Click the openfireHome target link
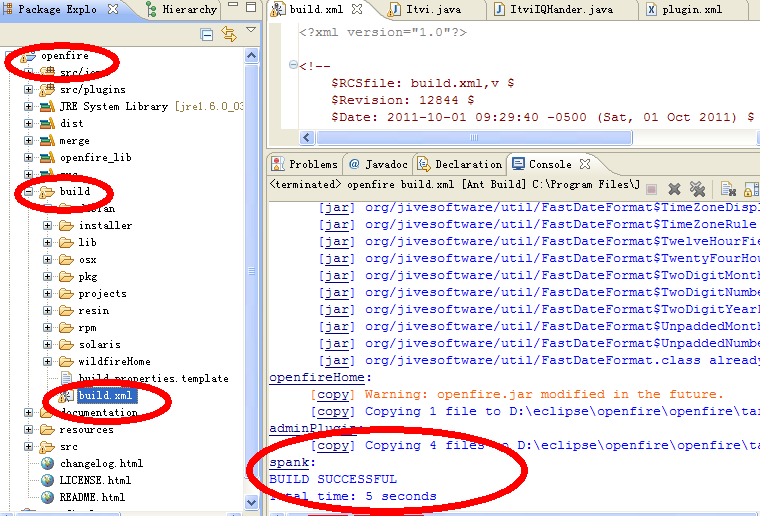This screenshot has width=760, height=516. click(317, 377)
